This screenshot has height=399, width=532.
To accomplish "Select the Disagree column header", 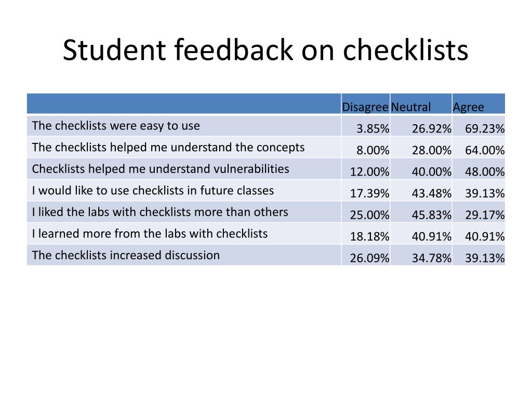I will pyautogui.click(x=365, y=104).
